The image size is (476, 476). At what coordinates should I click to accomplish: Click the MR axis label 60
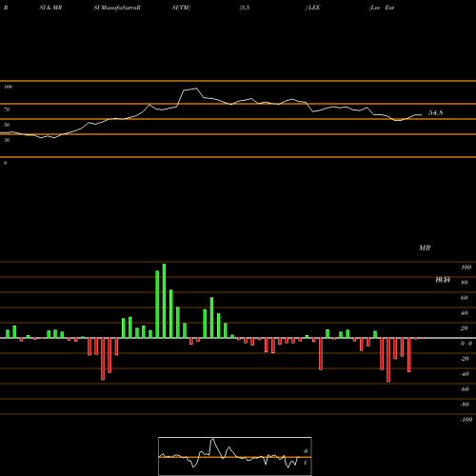point(465,298)
